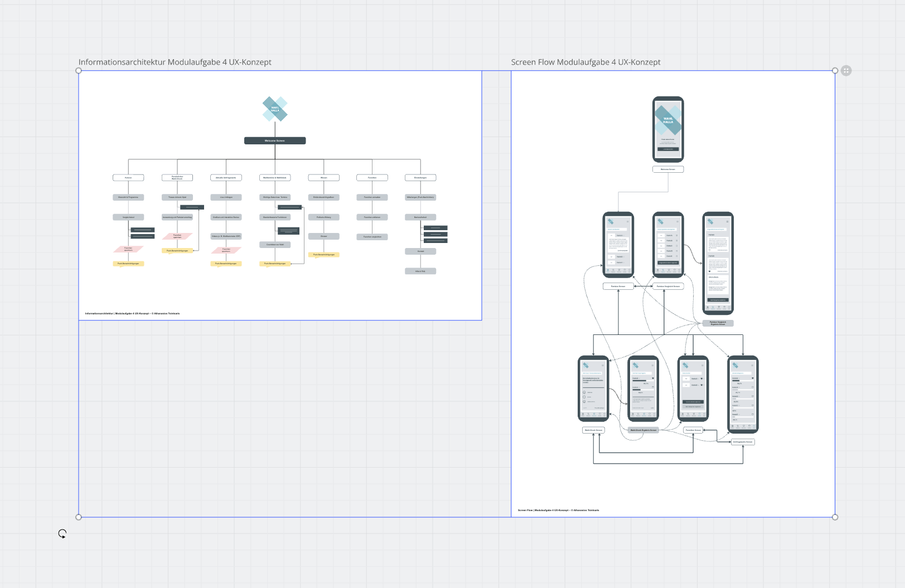Viewport: 905px width, 588px height.
Task: Click the Favoriten Screen label
Action: pos(693,430)
